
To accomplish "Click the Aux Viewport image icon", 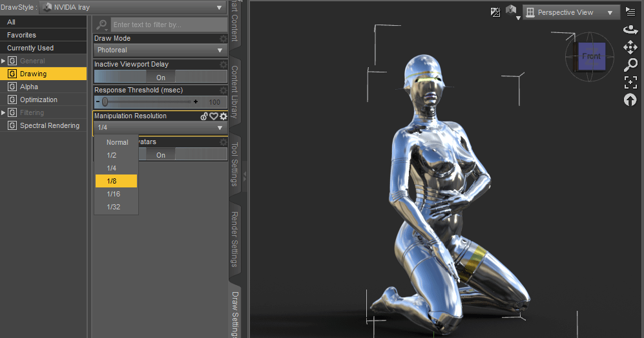I will click(x=495, y=12).
